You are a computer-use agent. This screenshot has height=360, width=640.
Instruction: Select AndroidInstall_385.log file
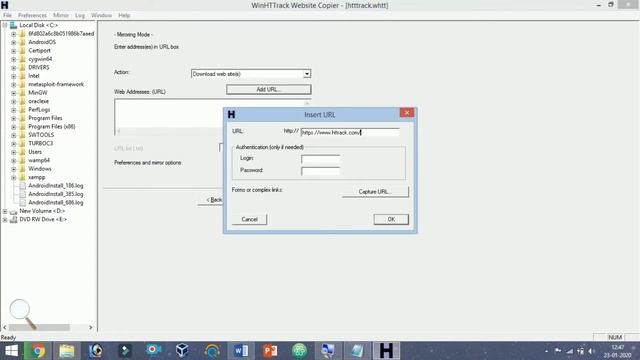[56, 194]
